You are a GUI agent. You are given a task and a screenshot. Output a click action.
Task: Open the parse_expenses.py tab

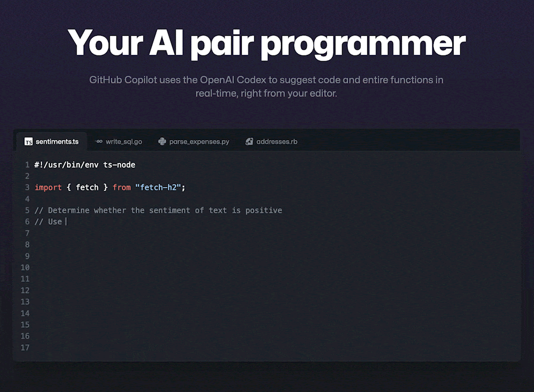(194, 141)
